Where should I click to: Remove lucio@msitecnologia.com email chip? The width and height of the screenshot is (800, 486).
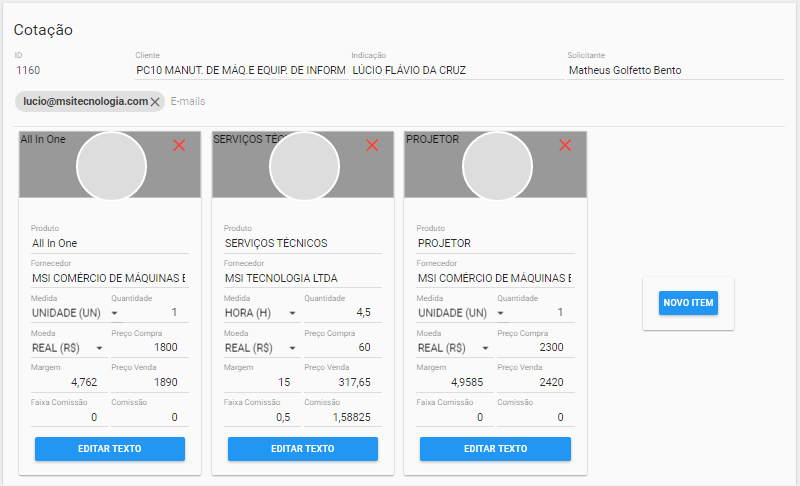click(x=155, y=102)
